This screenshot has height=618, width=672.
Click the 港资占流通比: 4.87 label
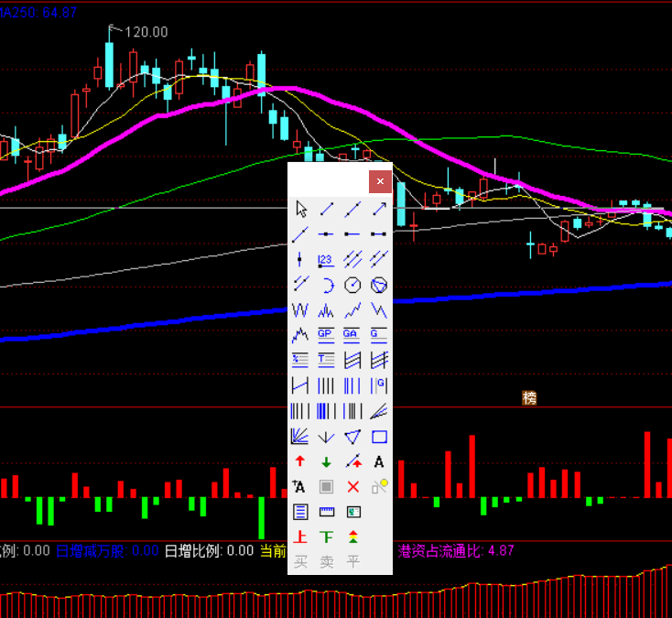point(456,551)
